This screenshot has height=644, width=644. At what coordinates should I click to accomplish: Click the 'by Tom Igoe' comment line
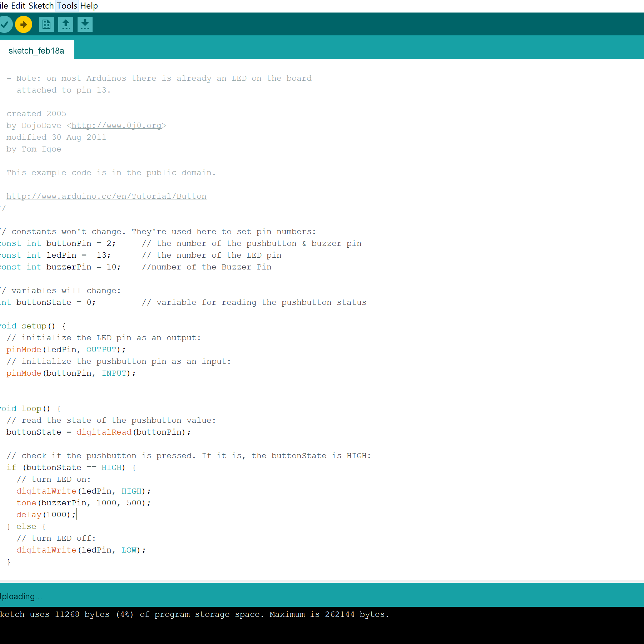tap(34, 149)
